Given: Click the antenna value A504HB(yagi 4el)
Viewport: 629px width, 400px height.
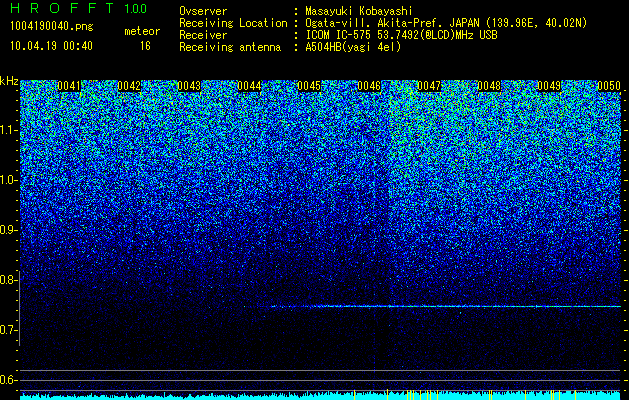Looking at the screenshot, I should (353, 47).
